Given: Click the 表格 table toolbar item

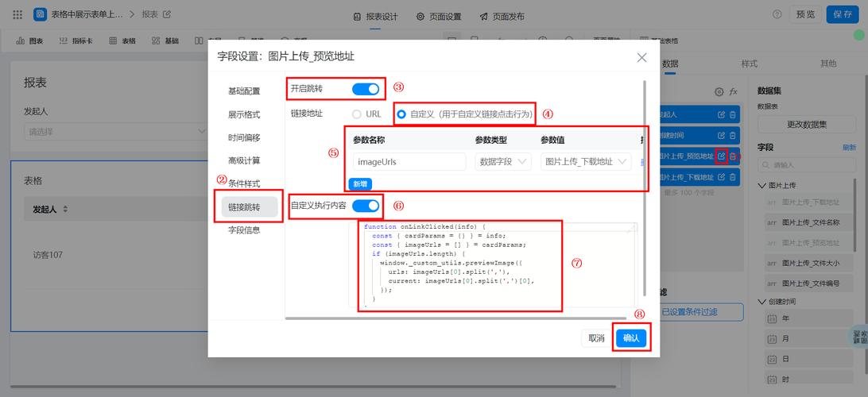Looking at the screenshot, I should [122, 40].
